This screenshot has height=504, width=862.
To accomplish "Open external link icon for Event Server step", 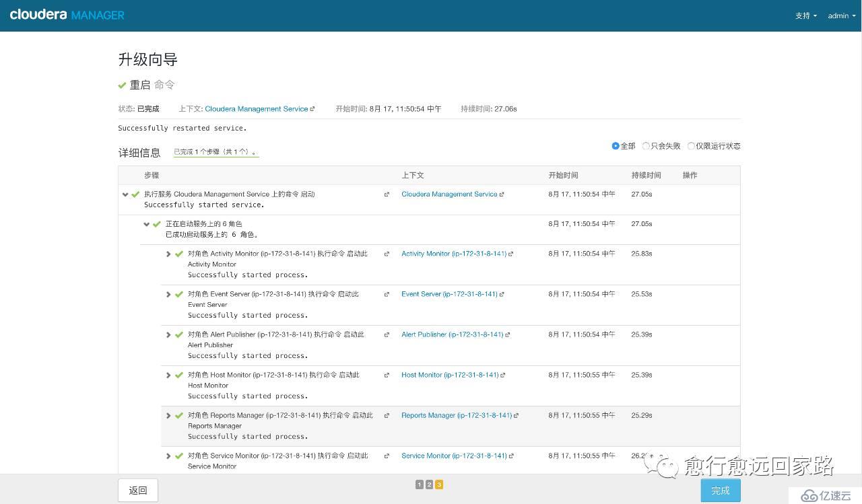I will point(387,294).
